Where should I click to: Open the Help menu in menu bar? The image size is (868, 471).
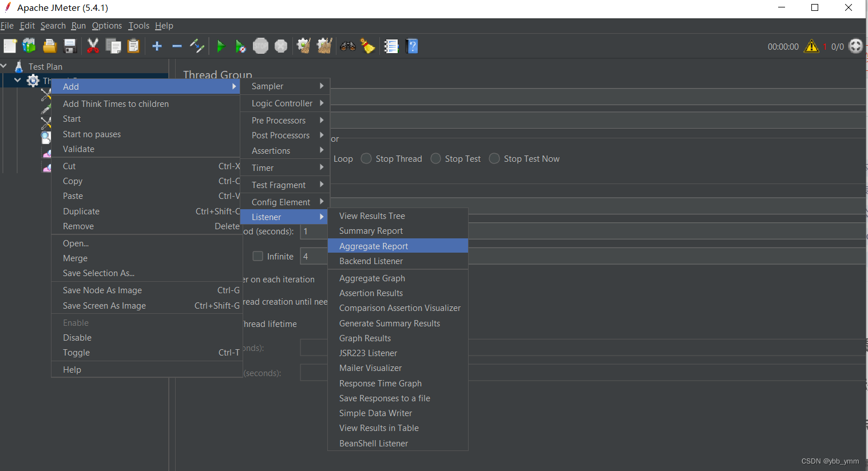(x=164, y=26)
